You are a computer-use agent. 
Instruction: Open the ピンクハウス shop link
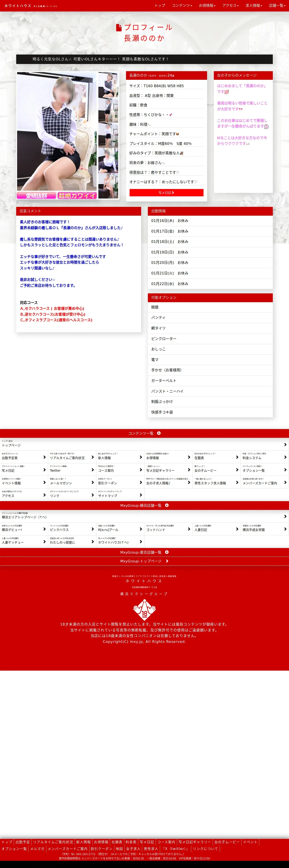pyautogui.click(x=72, y=529)
